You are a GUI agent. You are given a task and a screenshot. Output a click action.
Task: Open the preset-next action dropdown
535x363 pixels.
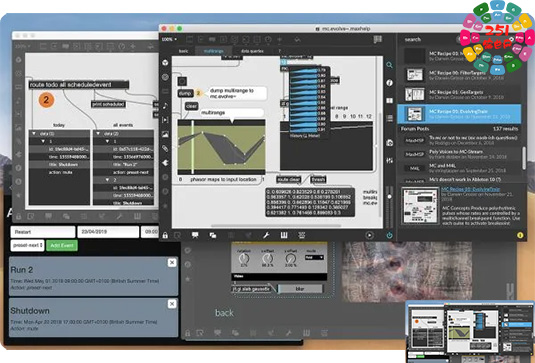(27, 245)
